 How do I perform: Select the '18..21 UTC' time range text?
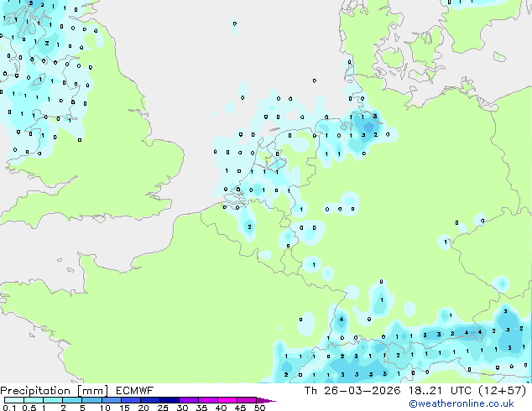coord(440,391)
